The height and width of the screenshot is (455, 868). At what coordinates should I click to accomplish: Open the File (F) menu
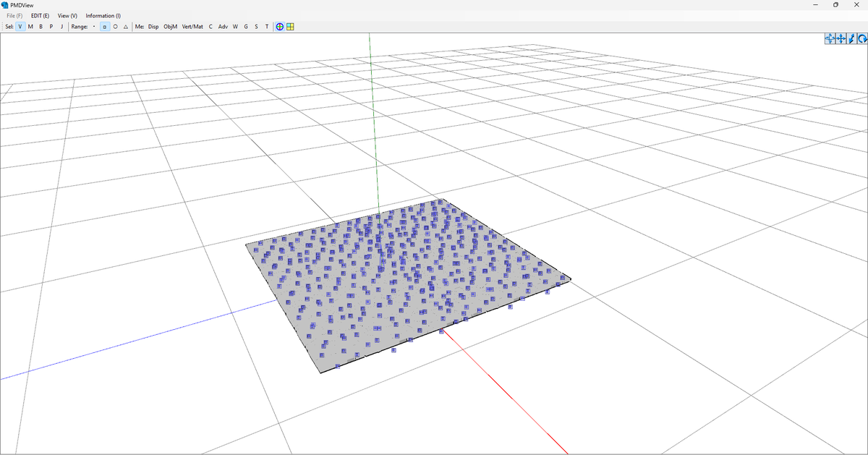[x=16, y=15]
